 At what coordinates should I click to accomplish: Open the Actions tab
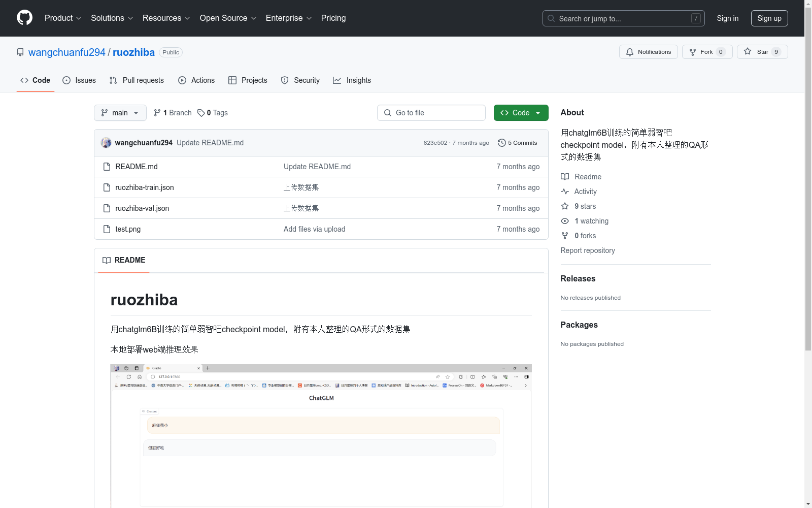point(196,80)
